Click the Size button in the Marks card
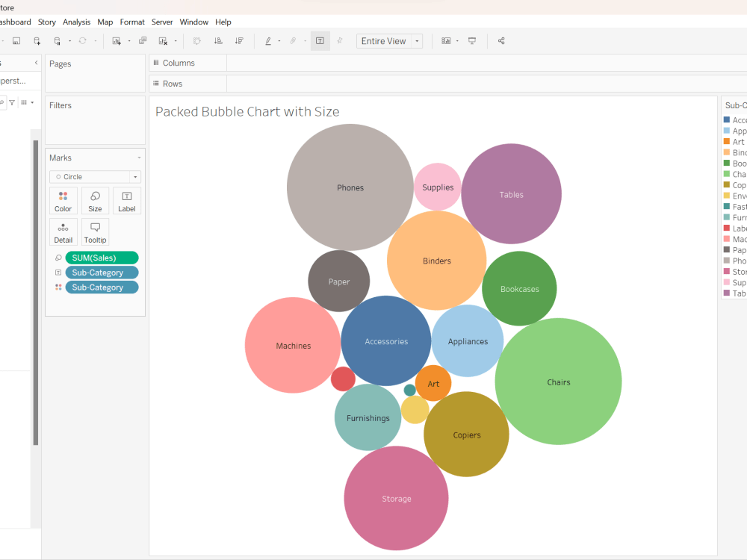747x560 pixels. pyautogui.click(x=95, y=200)
